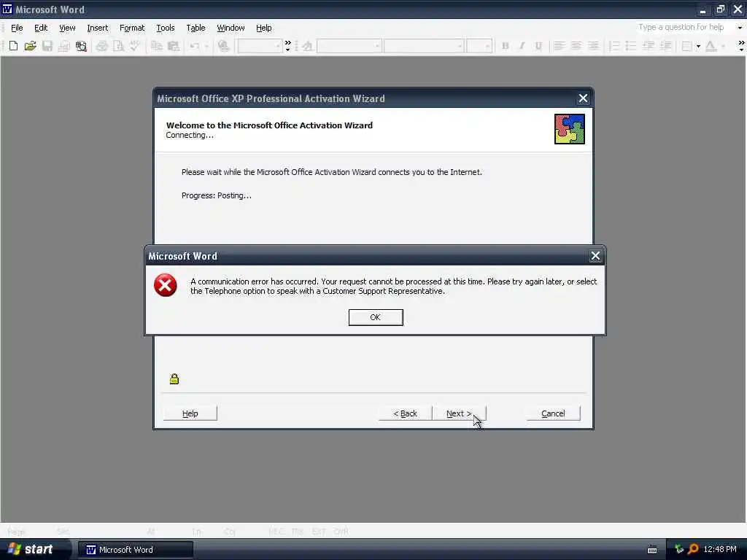Close the Activation Wizard window
Image resolution: width=747 pixels, height=560 pixels.
(x=583, y=98)
